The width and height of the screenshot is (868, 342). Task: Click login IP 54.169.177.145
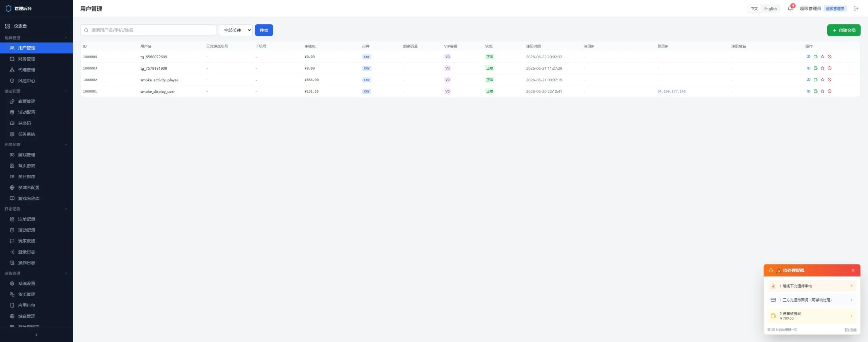(x=671, y=91)
